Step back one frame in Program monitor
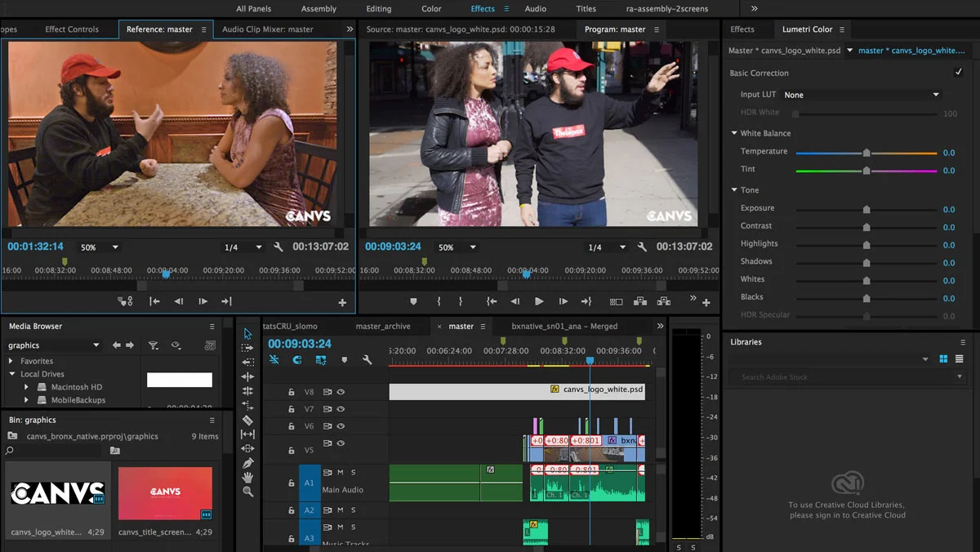The height and width of the screenshot is (552, 980). pyautogui.click(x=515, y=301)
